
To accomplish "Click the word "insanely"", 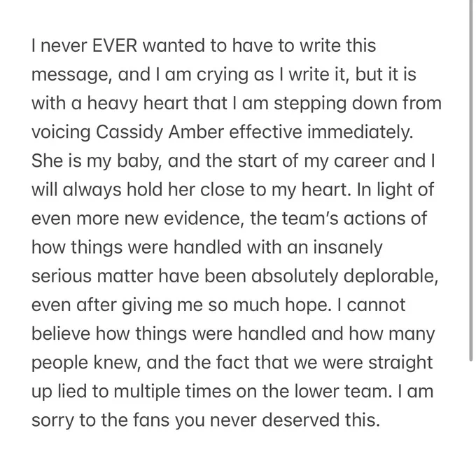I will [x=348, y=247].
